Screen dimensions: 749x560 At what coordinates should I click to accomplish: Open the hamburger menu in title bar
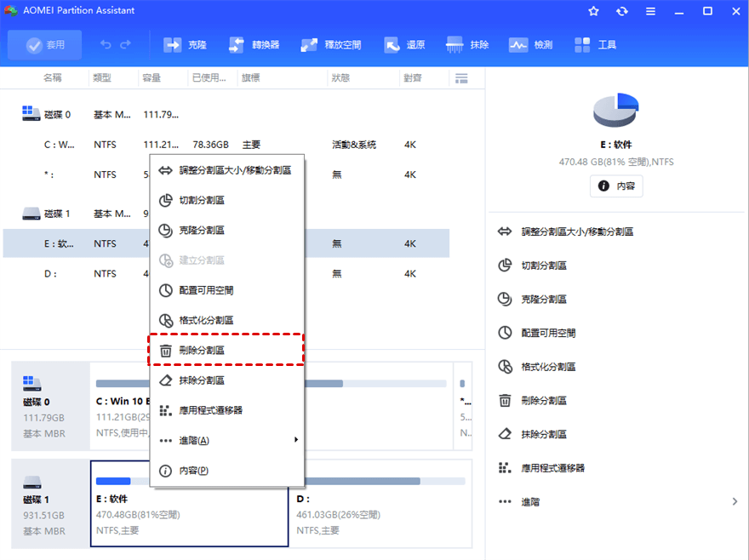(x=650, y=11)
